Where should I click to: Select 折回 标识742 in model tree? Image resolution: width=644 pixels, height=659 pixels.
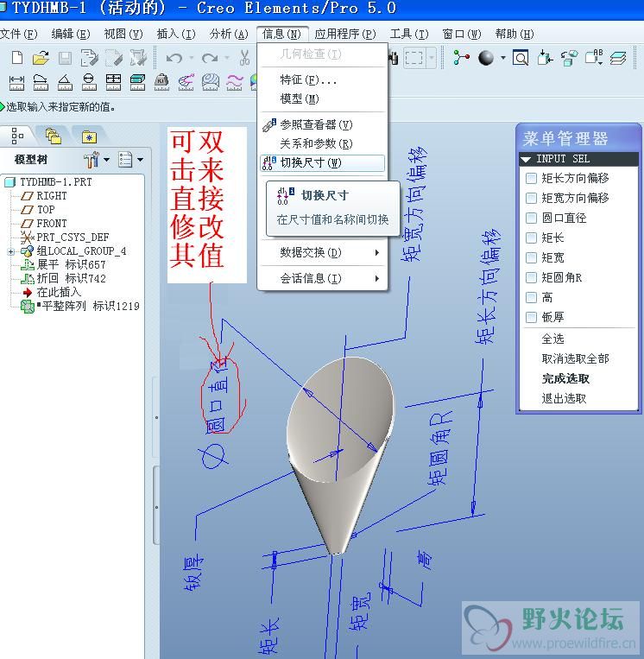coord(63,279)
